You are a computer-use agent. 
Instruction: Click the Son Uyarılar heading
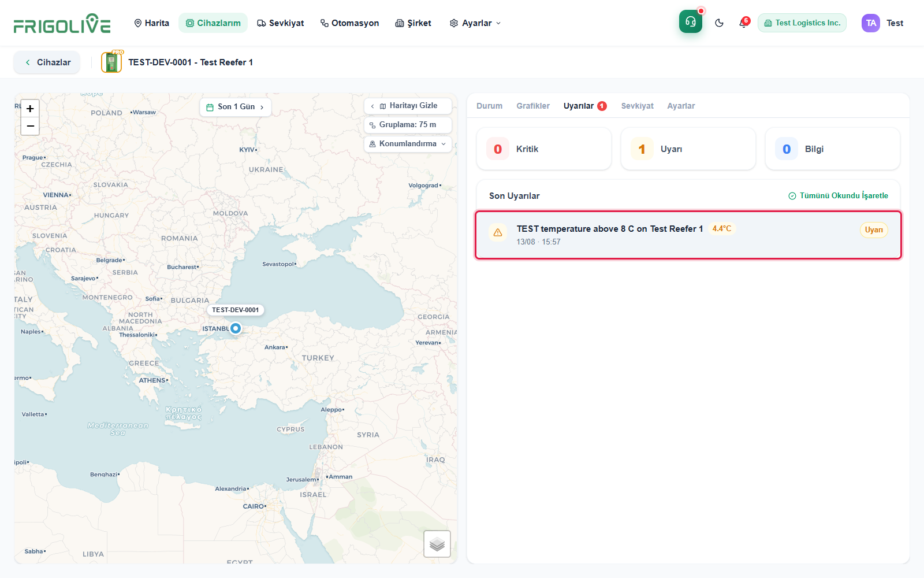(515, 196)
